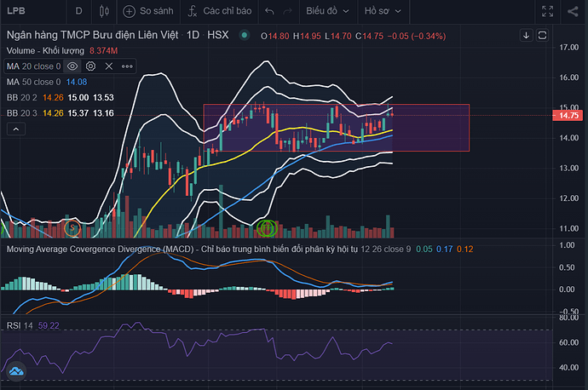Click the plus circle compare icon

coord(129,12)
